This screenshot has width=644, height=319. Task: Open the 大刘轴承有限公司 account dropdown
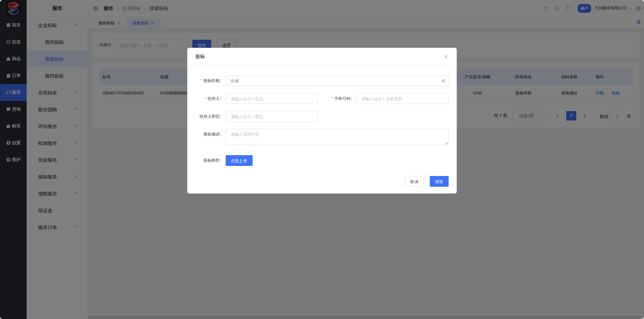613,8
